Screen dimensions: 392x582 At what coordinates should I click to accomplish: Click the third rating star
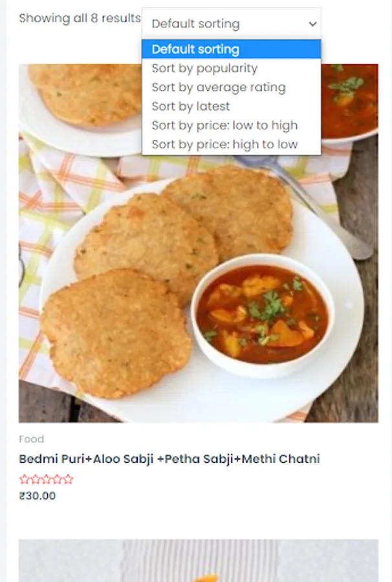click(47, 479)
